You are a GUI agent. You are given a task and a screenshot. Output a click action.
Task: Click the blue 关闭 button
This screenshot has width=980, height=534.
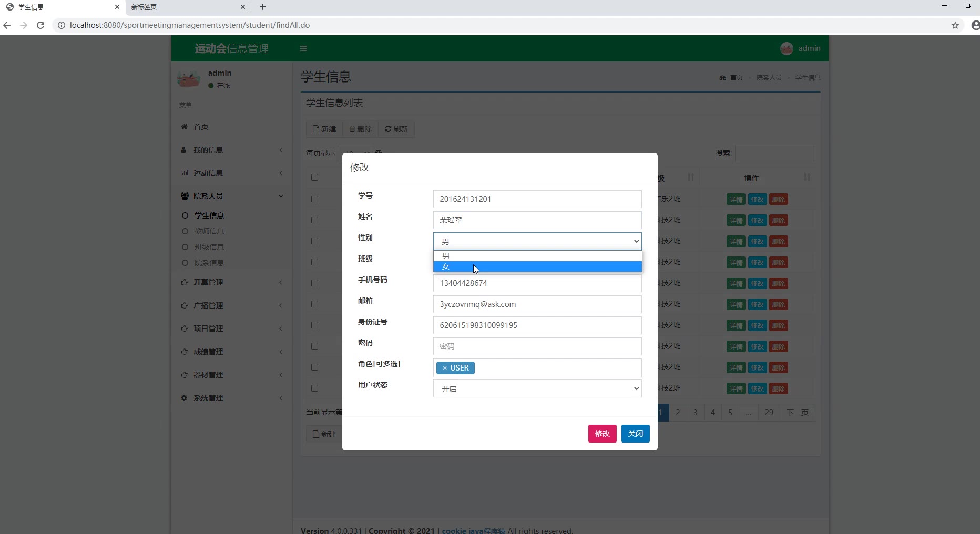pyautogui.click(x=635, y=434)
